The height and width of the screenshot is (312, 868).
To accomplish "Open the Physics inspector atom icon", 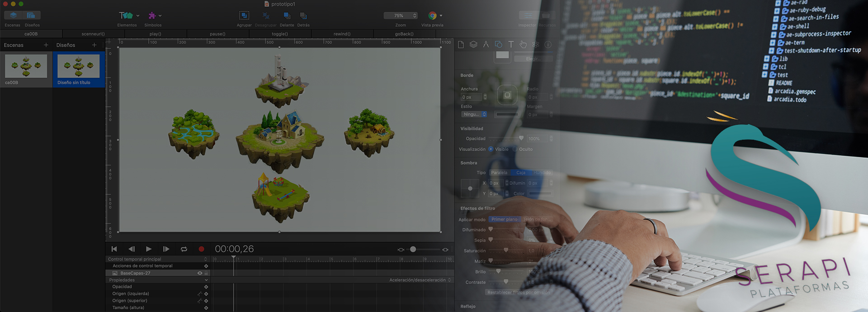I will click(x=536, y=44).
